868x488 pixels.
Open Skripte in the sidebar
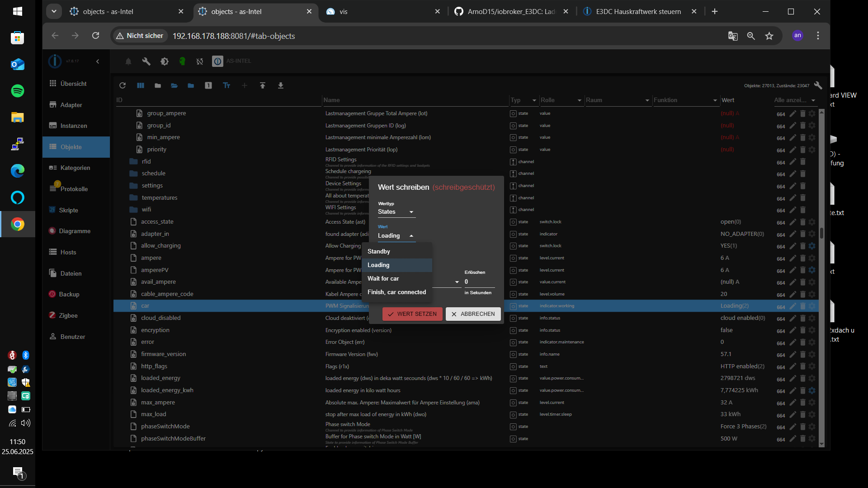click(76, 210)
